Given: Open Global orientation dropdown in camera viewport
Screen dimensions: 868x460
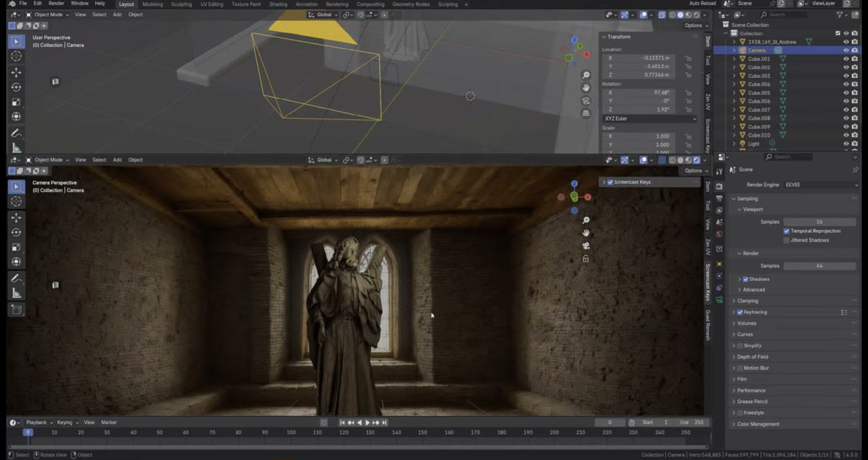Looking at the screenshot, I should pos(323,160).
